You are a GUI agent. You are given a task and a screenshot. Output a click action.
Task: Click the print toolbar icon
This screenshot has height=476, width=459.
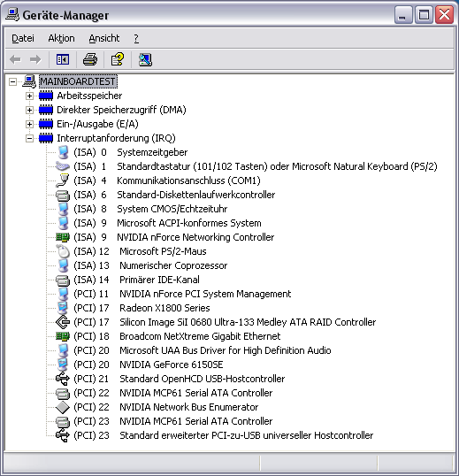[90, 59]
